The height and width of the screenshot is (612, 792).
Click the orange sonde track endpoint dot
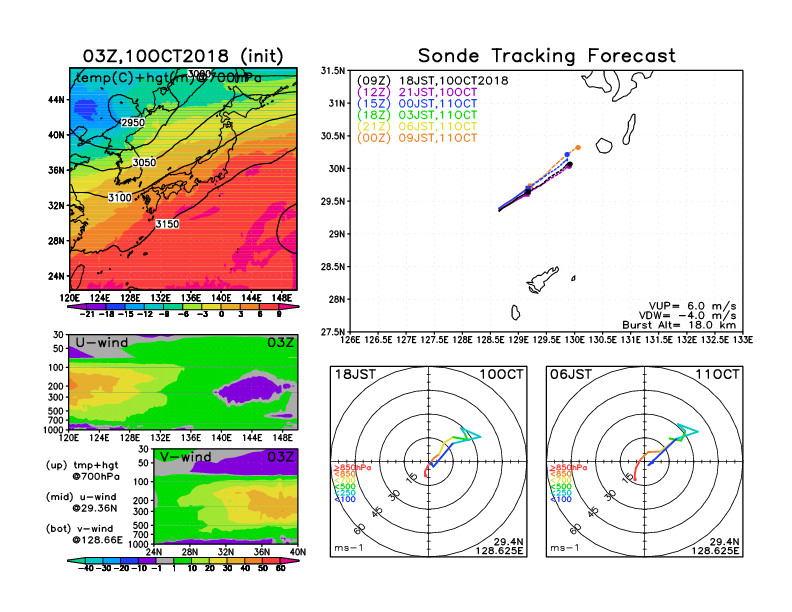[577, 148]
